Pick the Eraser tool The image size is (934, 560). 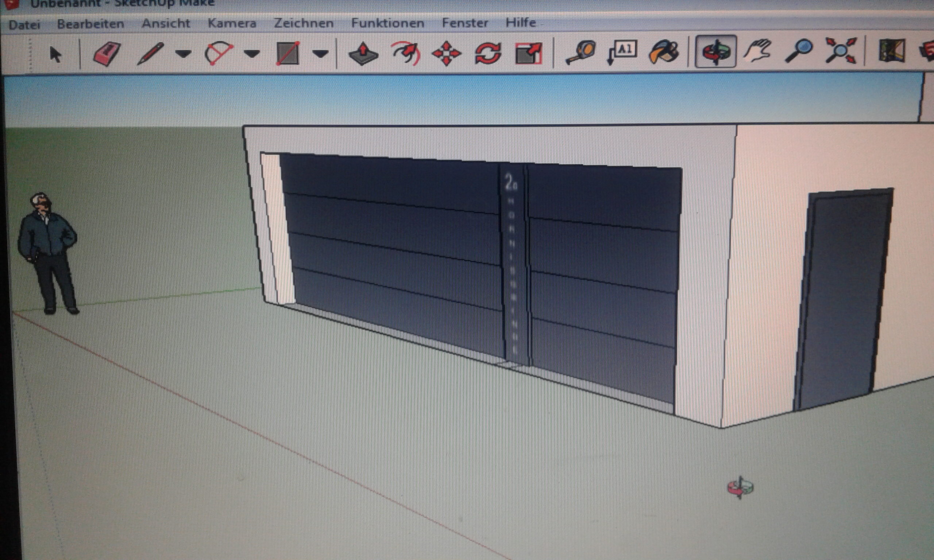(x=106, y=54)
